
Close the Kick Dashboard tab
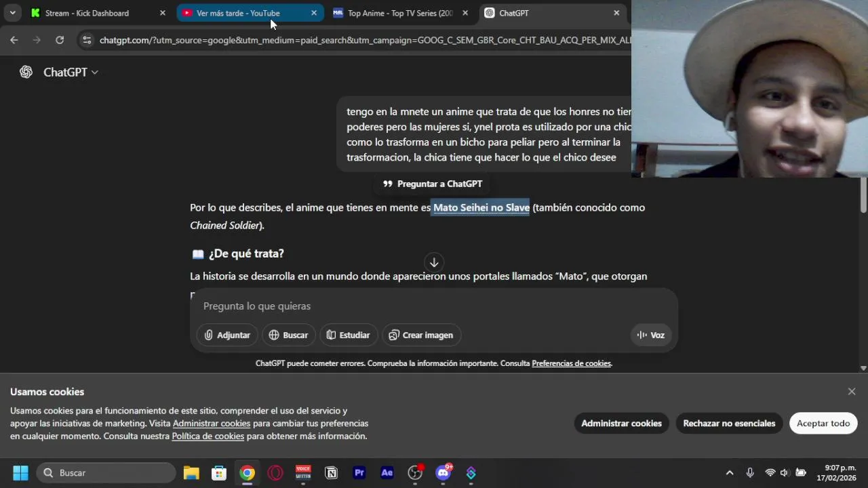(x=163, y=13)
